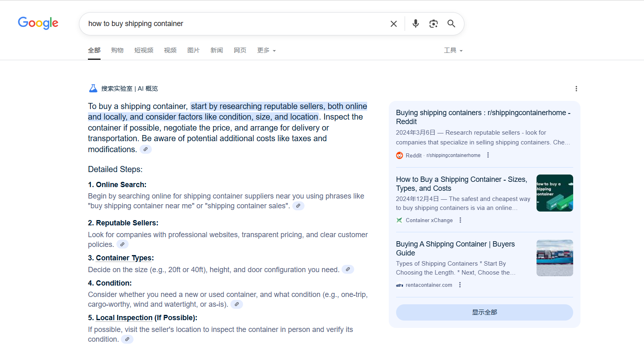Open AI overview three-dot options menu
This screenshot has width=644, height=347.
(576, 89)
